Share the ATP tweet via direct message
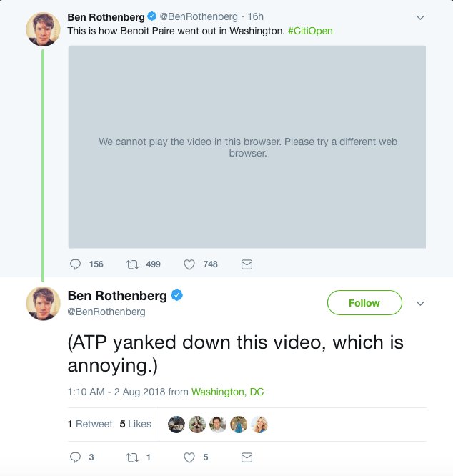The image size is (453, 476). coord(247,457)
